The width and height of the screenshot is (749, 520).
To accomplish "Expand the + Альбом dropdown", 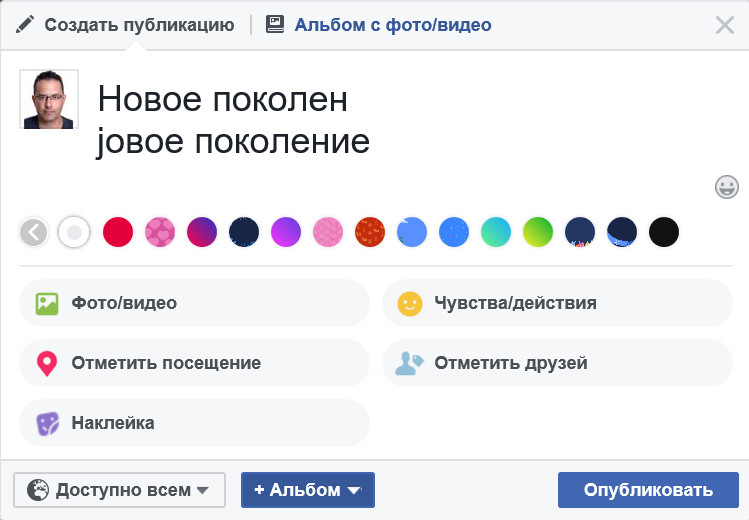I will coord(307,490).
